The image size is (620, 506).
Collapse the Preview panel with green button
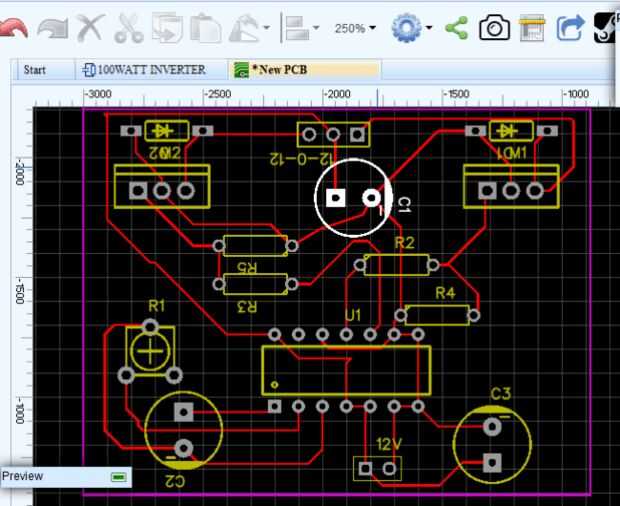[119, 477]
